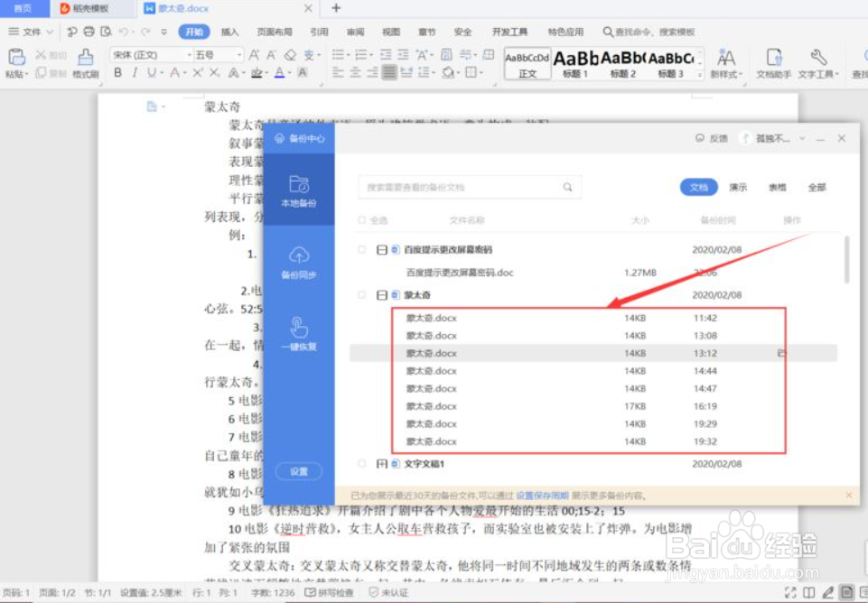Tick checkbox for 文字文稿1 group
868x603 pixels.
361,464
